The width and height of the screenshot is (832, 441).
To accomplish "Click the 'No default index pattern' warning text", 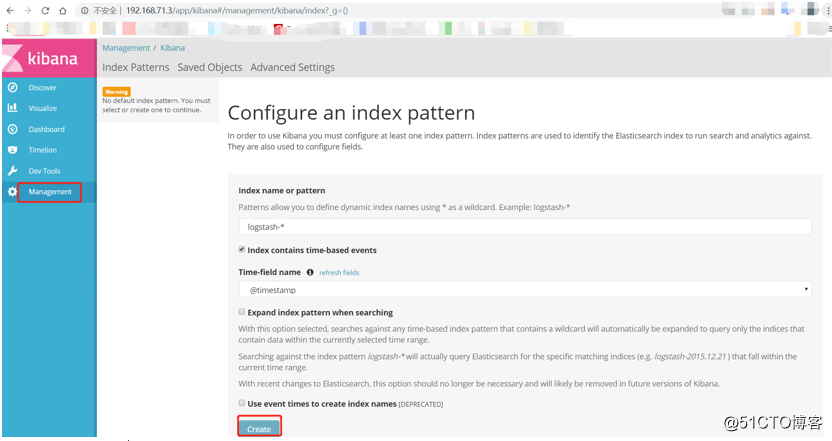I will tap(156, 105).
